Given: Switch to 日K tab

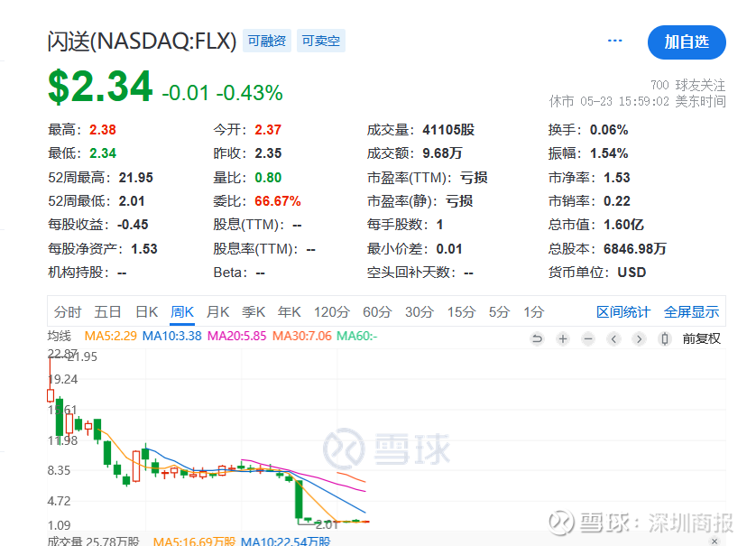Looking at the screenshot, I should [x=146, y=312].
